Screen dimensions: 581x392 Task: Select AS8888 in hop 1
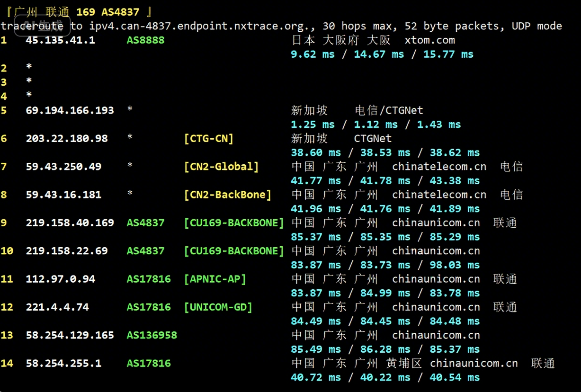coord(145,40)
